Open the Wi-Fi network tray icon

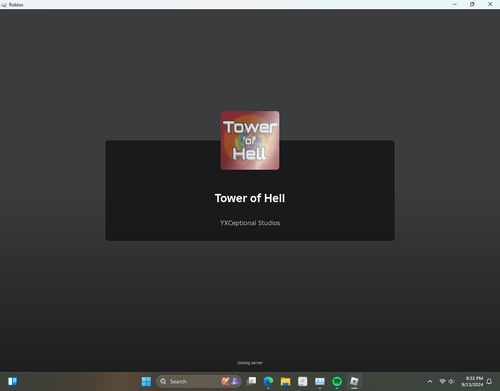[442, 381]
